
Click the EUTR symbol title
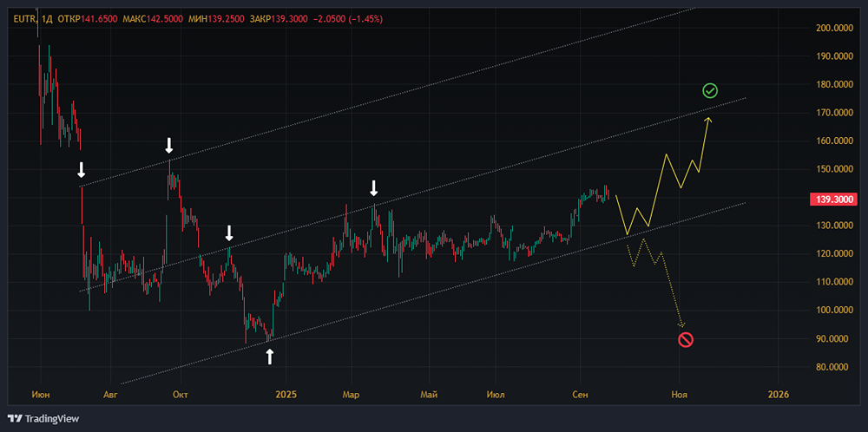click(23, 19)
